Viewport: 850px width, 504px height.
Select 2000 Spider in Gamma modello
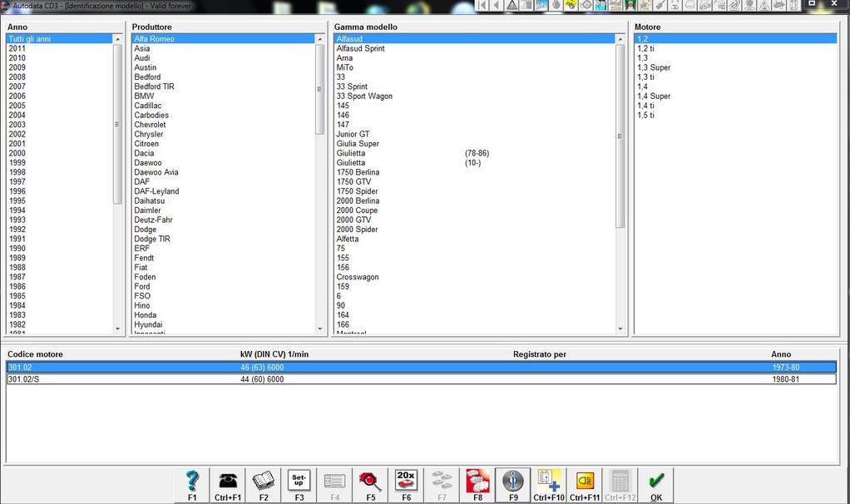(x=475, y=230)
